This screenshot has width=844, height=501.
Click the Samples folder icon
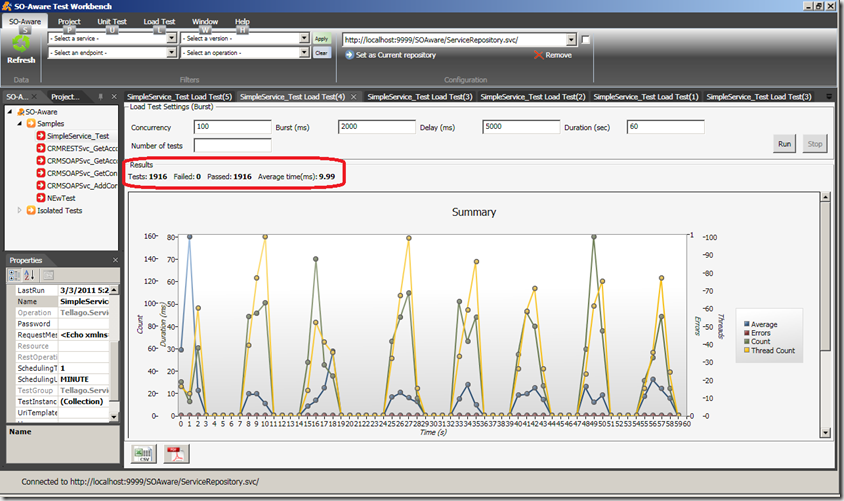point(31,123)
